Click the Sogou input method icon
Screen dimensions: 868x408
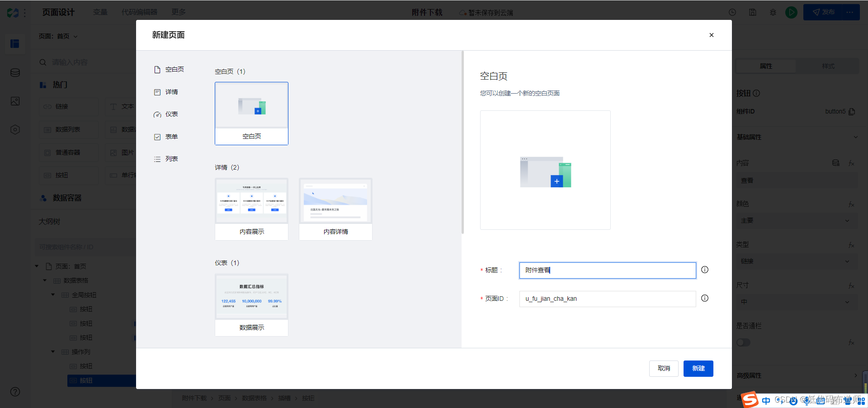[x=750, y=400]
